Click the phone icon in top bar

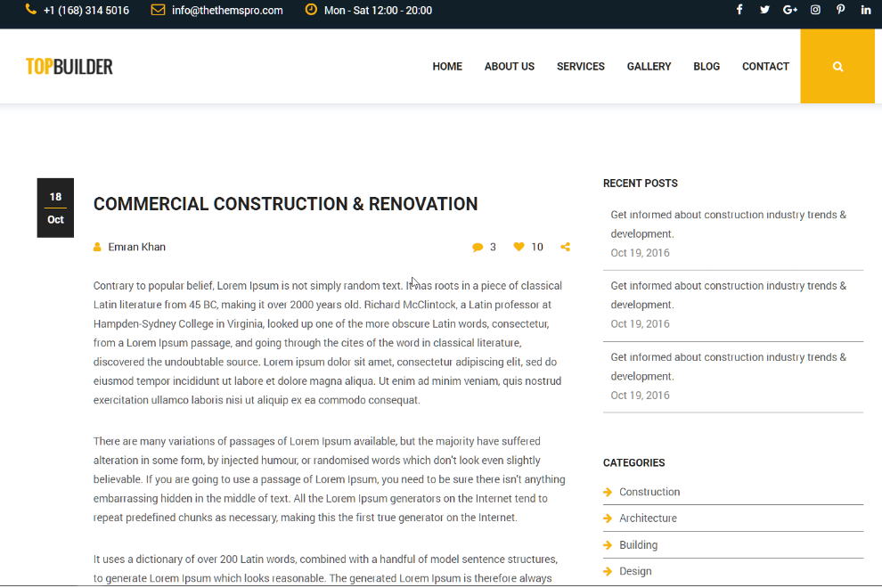[31, 10]
